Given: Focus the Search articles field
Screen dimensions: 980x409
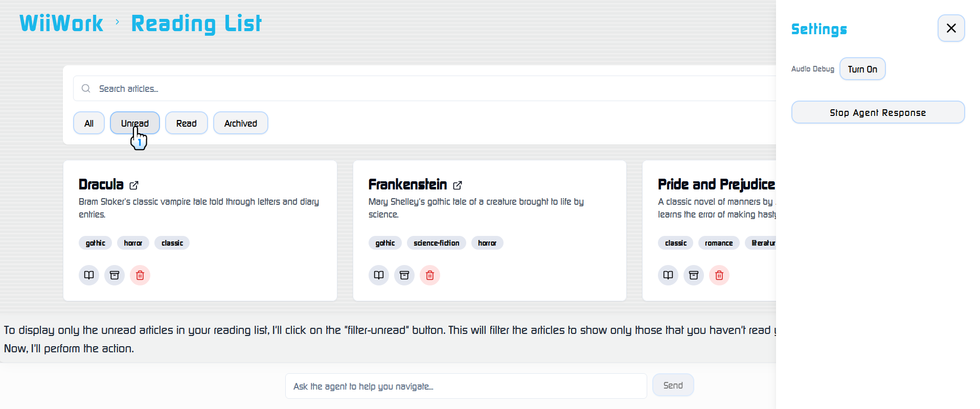Looking at the screenshot, I should pyautogui.click(x=425, y=88).
